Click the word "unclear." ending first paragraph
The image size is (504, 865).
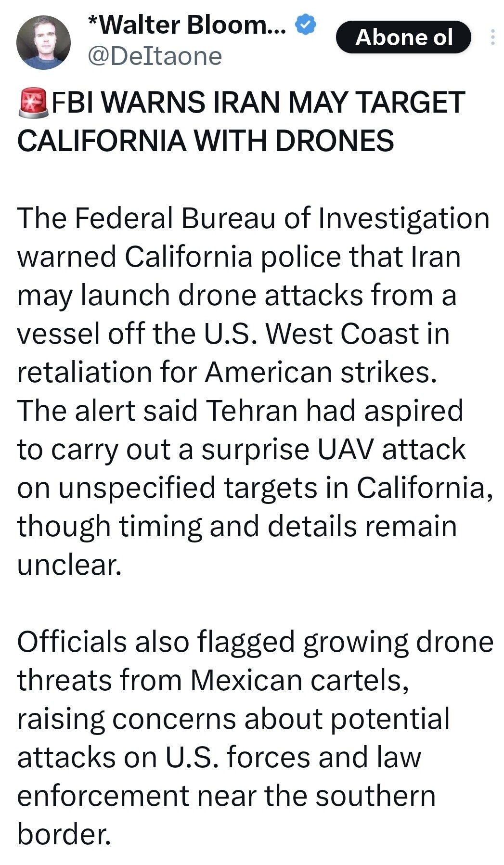pos(69,565)
